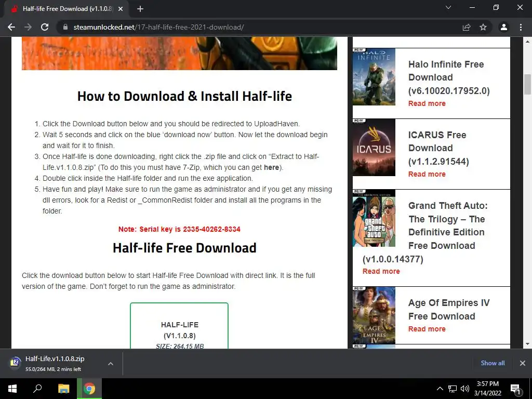
Task: Open the Action Center notifications icon
Action: [x=515, y=389]
